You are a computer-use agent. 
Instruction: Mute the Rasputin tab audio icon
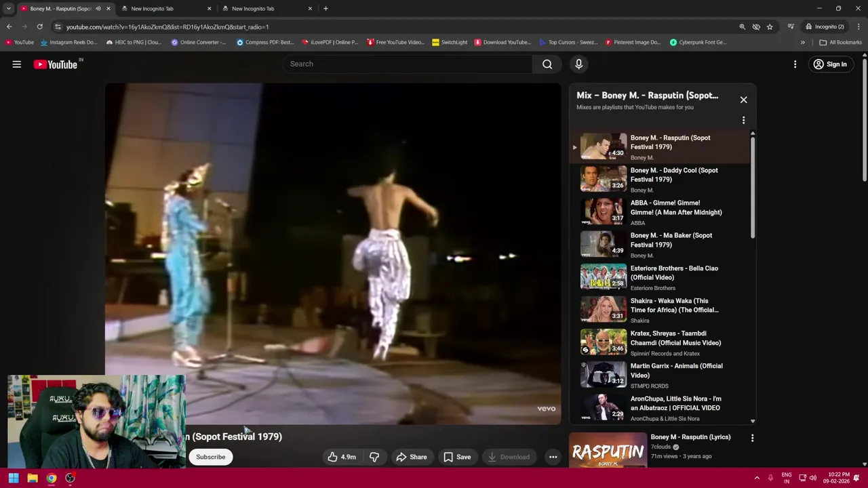point(98,9)
